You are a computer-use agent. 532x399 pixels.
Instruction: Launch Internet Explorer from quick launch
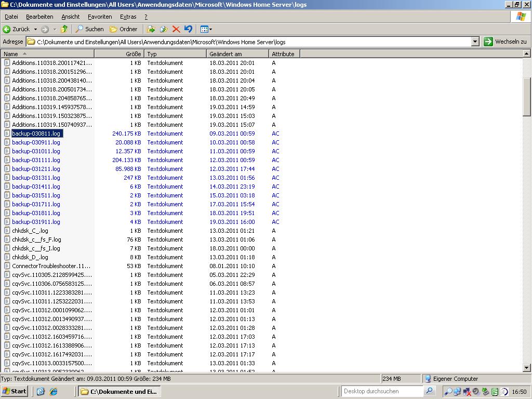click(54, 392)
